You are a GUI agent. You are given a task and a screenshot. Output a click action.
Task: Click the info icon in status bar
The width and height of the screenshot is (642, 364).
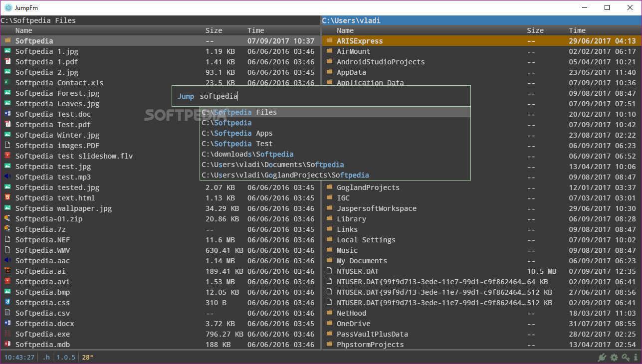tap(636, 358)
